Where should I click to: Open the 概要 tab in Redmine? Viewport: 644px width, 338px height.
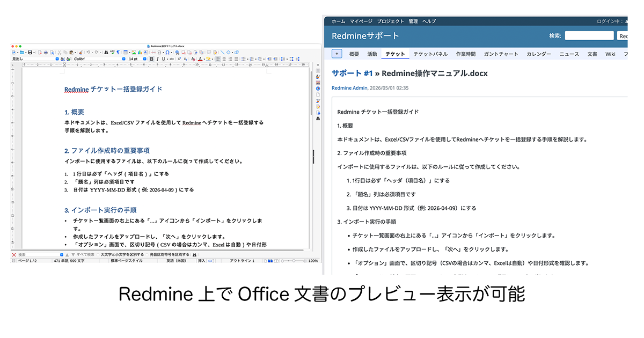[354, 54]
